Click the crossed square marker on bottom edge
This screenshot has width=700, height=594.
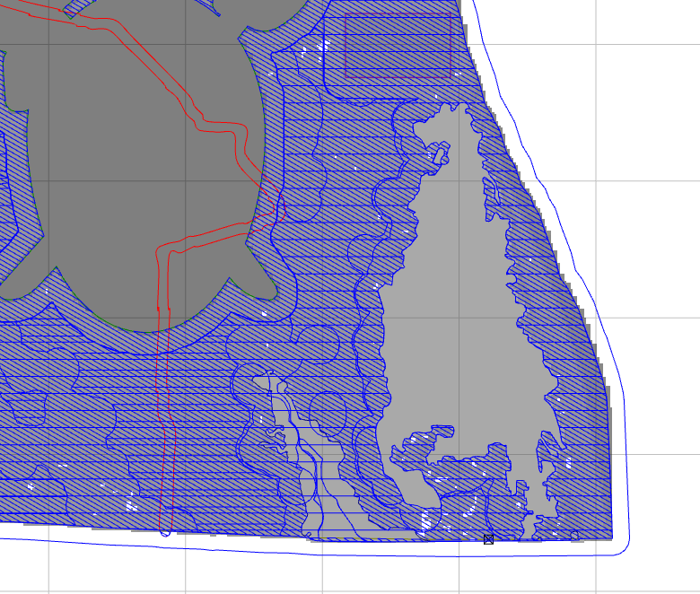[x=488, y=539]
